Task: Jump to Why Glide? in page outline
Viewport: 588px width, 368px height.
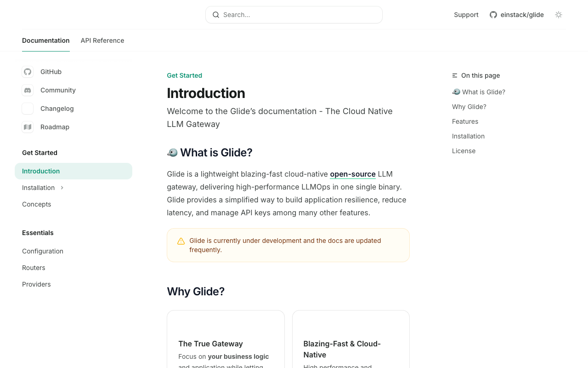Action: coord(469,107)
